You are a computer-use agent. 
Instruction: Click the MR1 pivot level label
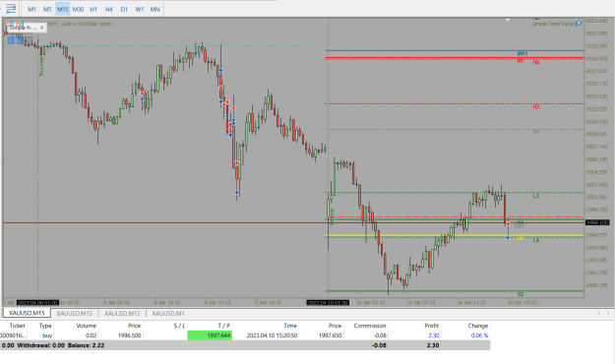[x=523, y=54]
